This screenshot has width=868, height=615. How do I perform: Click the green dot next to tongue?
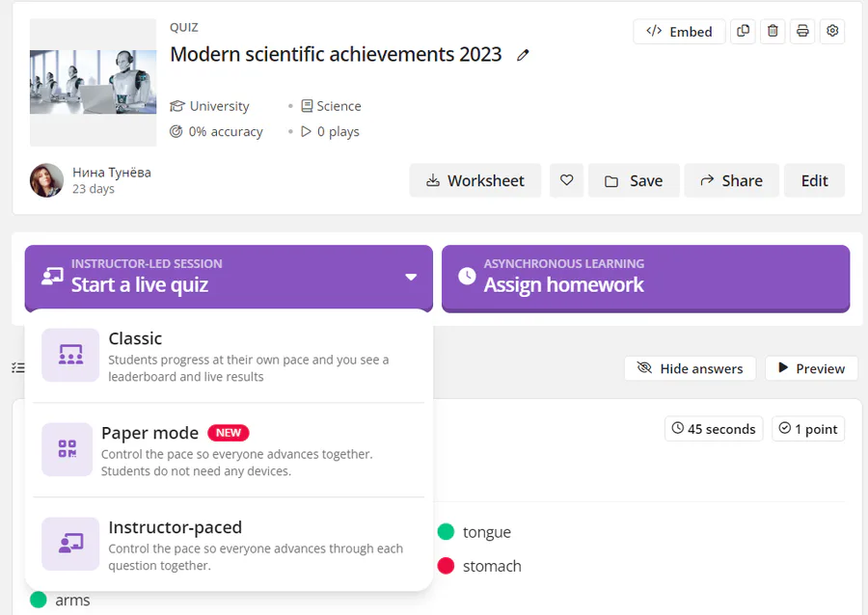point(446,531)
